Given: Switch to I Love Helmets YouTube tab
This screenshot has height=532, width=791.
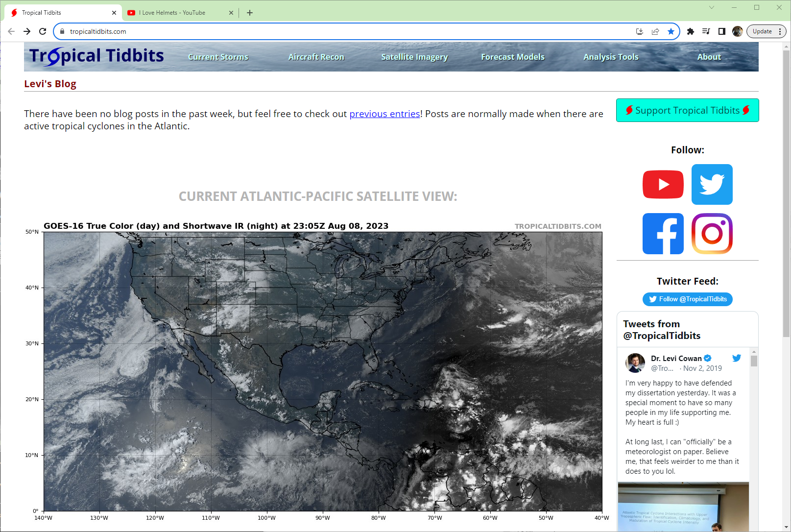Looking at the screenshot, I should pyautogui.click(x=180, y=13).
